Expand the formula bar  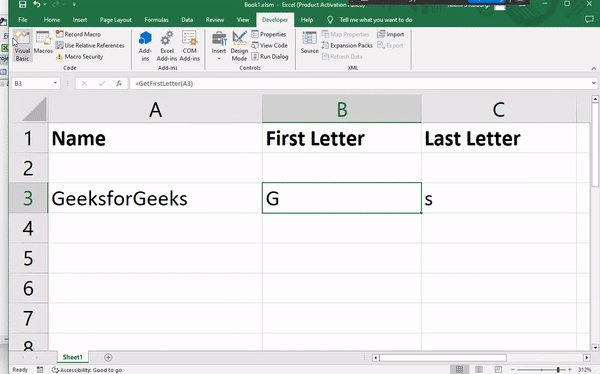point(593,83)
